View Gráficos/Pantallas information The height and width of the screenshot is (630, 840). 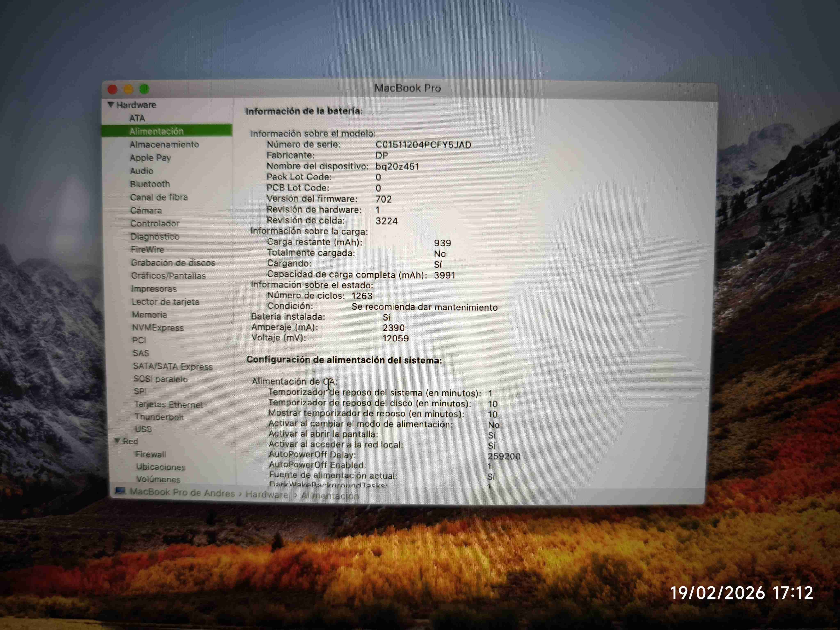(x=169, y=276)
